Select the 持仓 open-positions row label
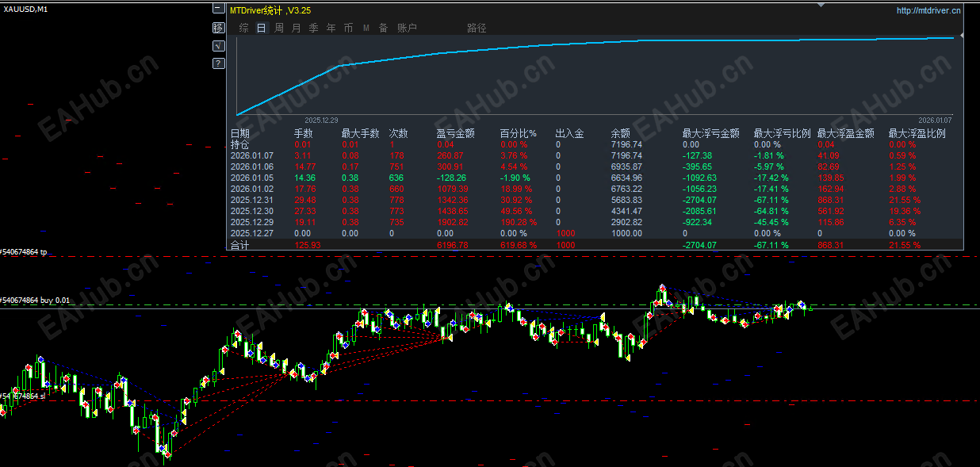 (x=240, y=145)
